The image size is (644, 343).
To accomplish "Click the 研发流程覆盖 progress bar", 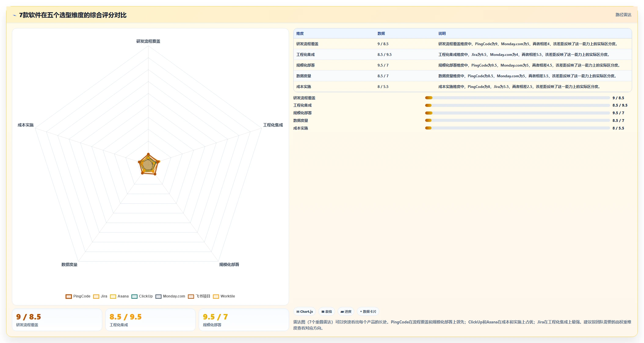I will pos(517,98).
